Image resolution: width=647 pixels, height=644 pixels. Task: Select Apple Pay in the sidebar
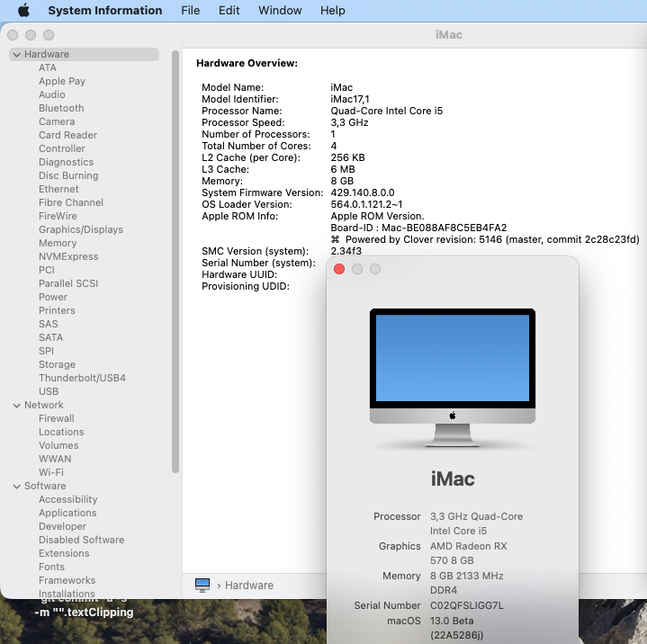click(x=62, y=81)
